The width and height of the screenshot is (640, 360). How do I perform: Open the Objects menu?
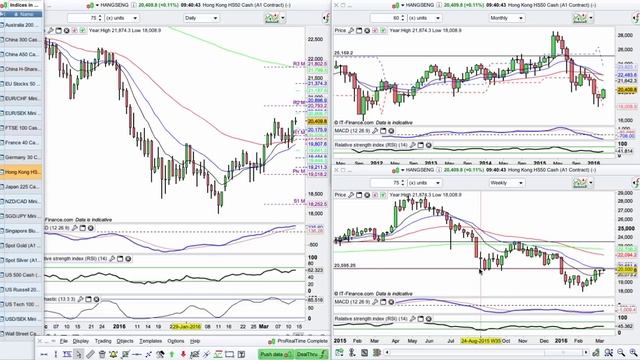click(x=125, y=341)
